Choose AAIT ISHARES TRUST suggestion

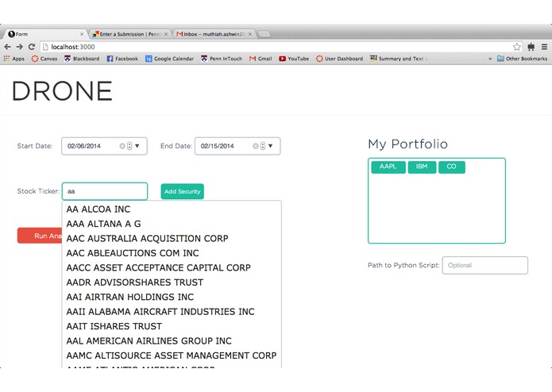(172, 326)
